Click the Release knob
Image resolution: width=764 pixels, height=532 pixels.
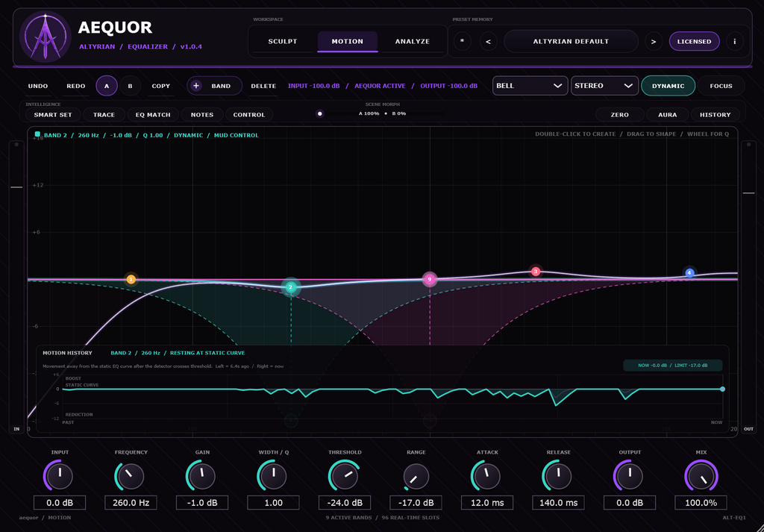(x=558, y=476)
